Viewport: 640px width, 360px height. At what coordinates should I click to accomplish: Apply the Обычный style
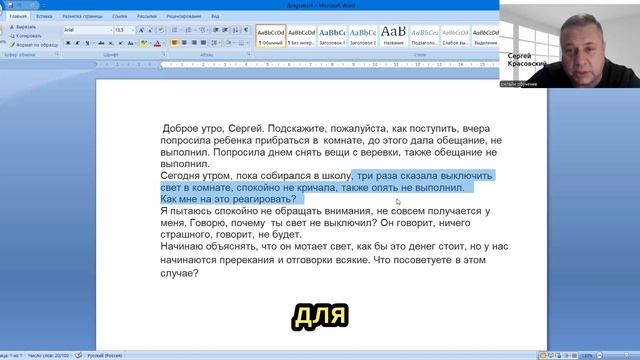pos(271,36)
